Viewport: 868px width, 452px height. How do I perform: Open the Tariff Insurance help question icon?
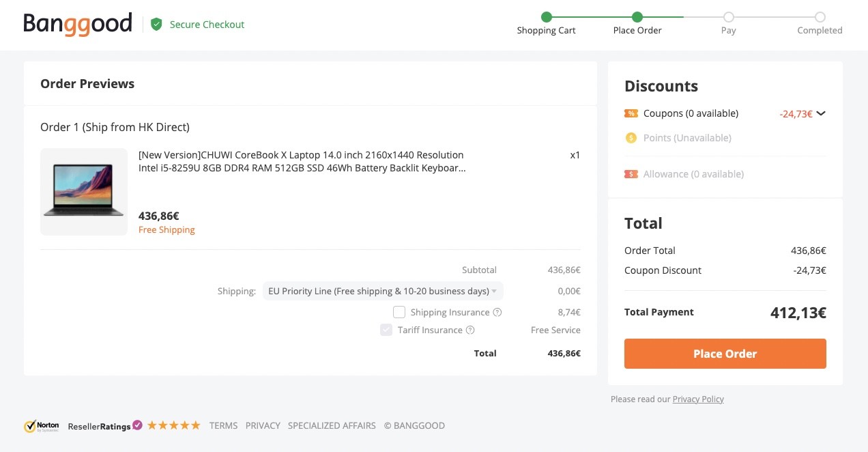click(x=470, y=330)
